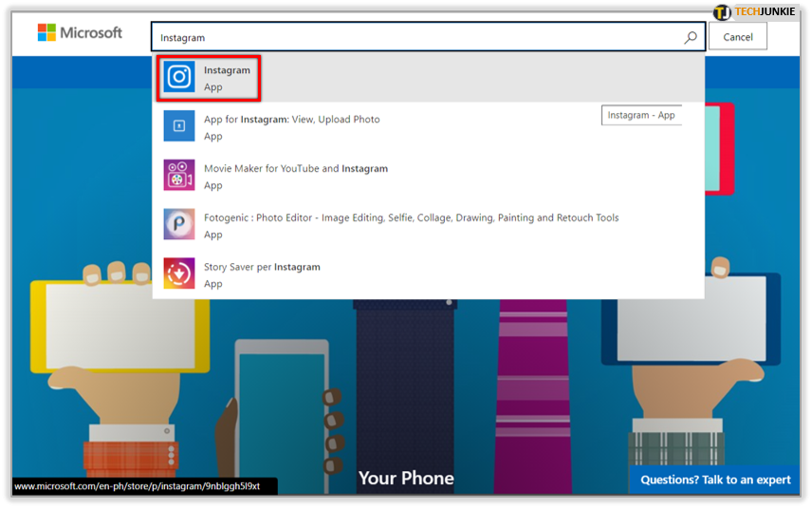812x508 pixels.
Task: Click the Instagram app icon
Action: (179, 77)
